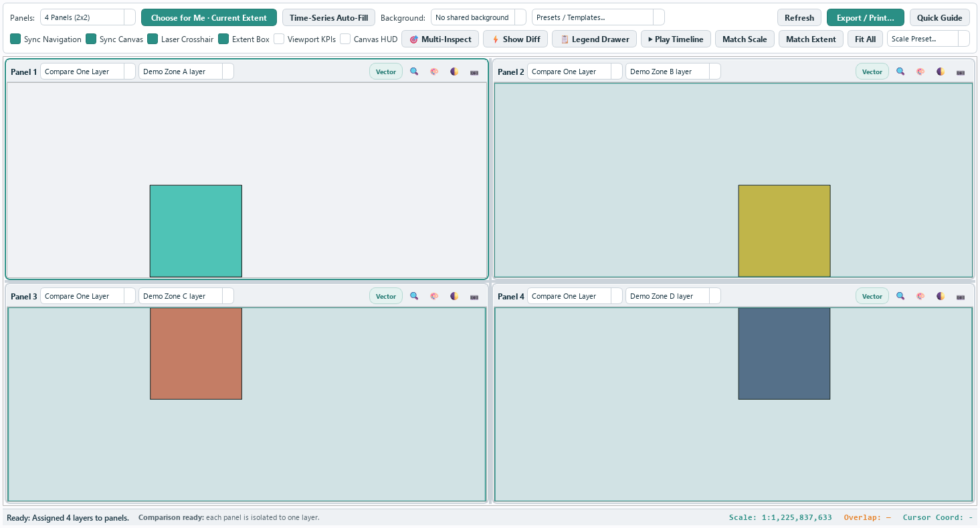Open Panel 1's Demo Zone A layer dropdown
The height and width of the screenshot is (528, 980).
(x=186, y=72)
